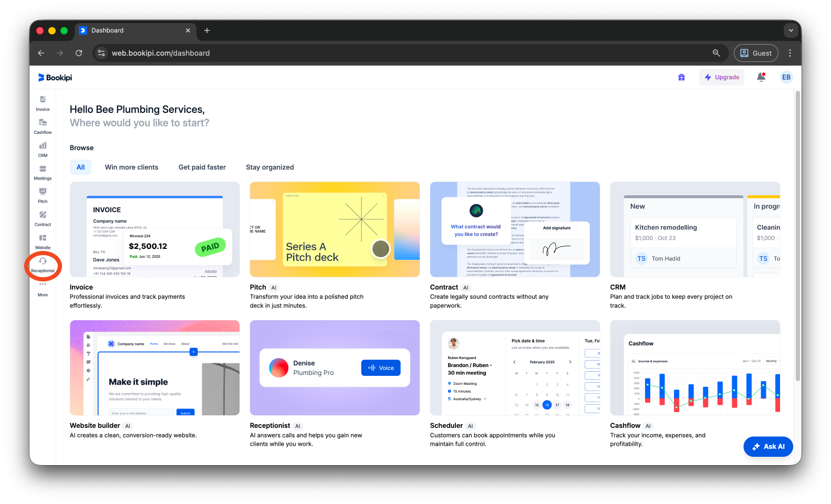The width and height of the screenshot is (831, 504).
Task: Open the Series A Pitch deck thumbnail
Action: pyautogui.click(x=335, y=229)
